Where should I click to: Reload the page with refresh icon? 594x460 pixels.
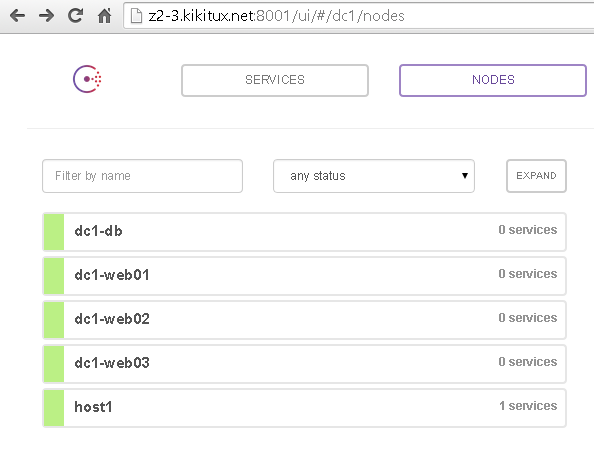coord(75,16)
